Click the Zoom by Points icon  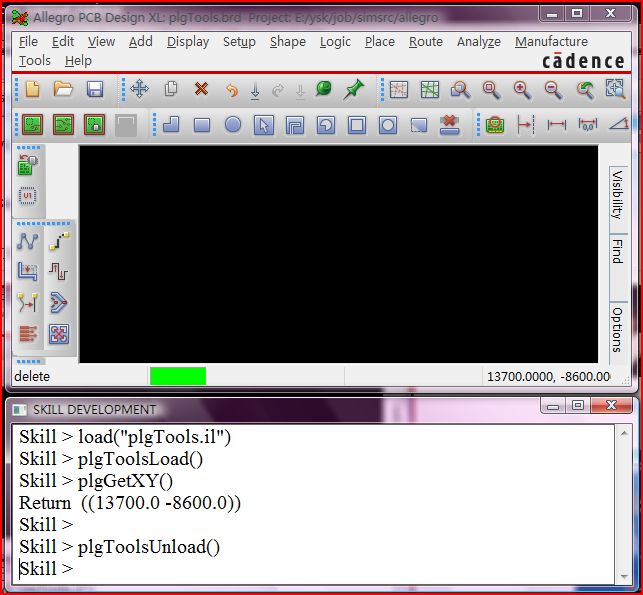point(460,89)
